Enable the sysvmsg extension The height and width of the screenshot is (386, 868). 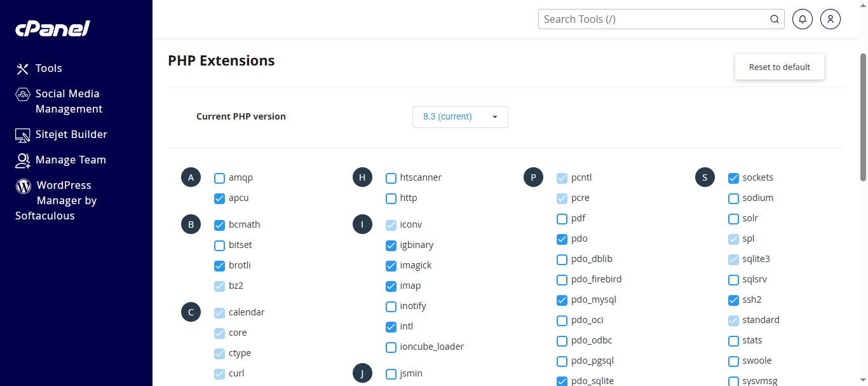click(x=733, y=382)
